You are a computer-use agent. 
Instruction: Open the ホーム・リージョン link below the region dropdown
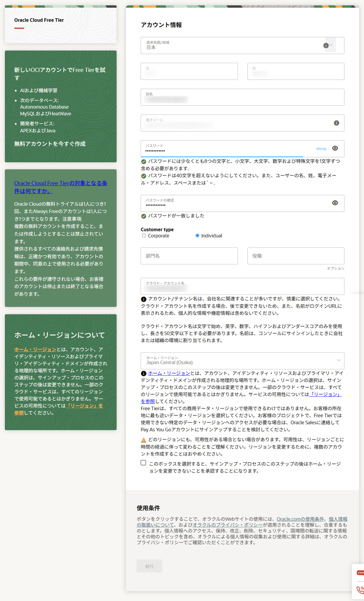coord(169,373)
